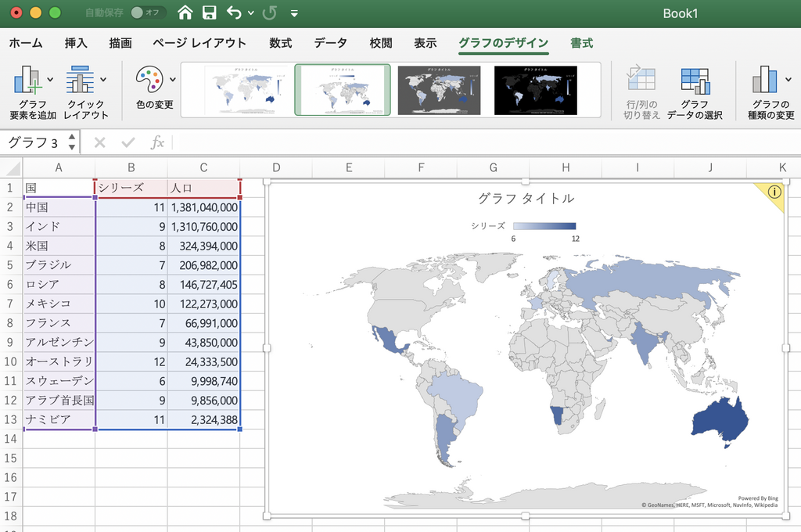Click the Name Box stepper arrows

(72, 142)
